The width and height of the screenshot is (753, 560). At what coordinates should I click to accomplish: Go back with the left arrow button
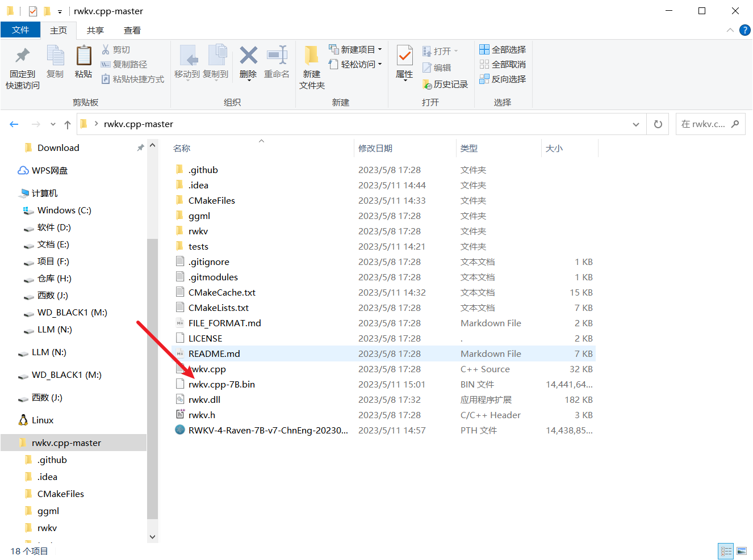(14, 124)
